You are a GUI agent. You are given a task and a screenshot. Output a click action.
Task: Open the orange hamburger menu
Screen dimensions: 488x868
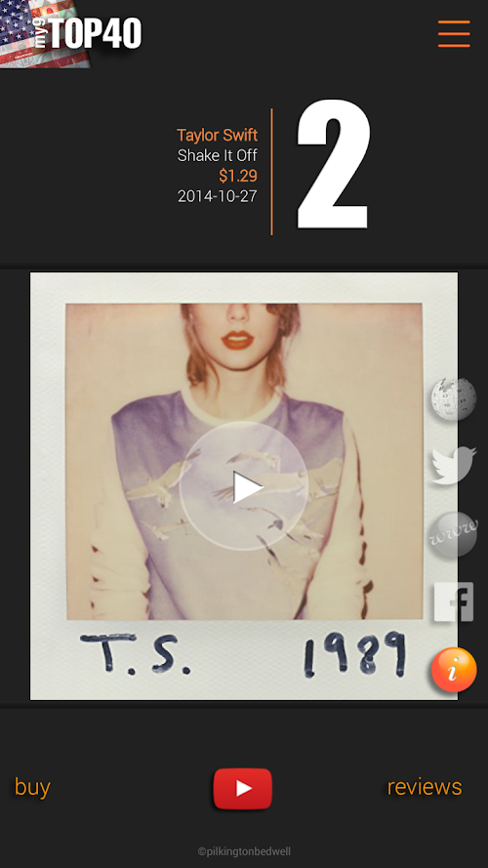pyautogui.click(x=454, y=34)
